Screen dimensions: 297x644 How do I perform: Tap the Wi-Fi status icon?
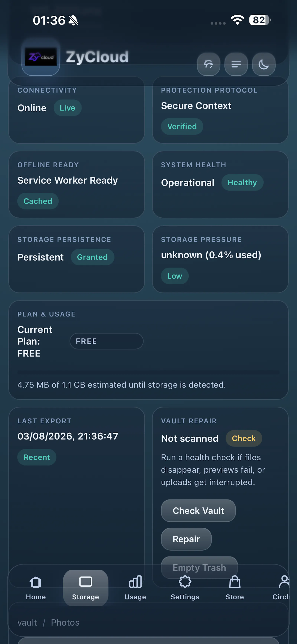click(x=237, y=20)
